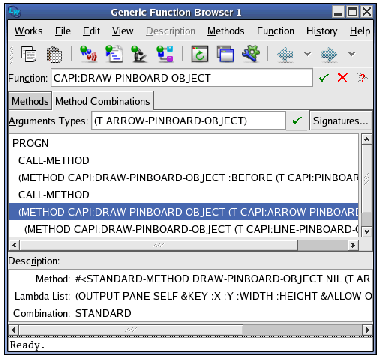Apply Arguments Types with the green check
382x360 pixels.
coord(297,120)
